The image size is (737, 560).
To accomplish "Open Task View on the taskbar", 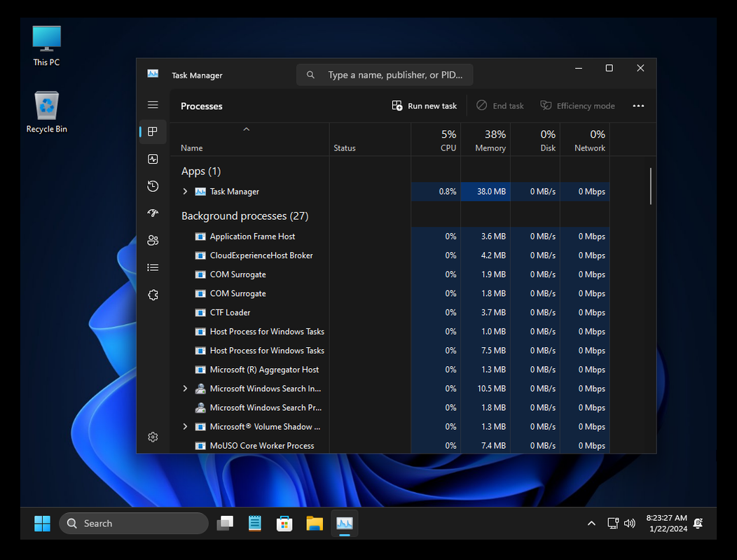I will [225, 524].
